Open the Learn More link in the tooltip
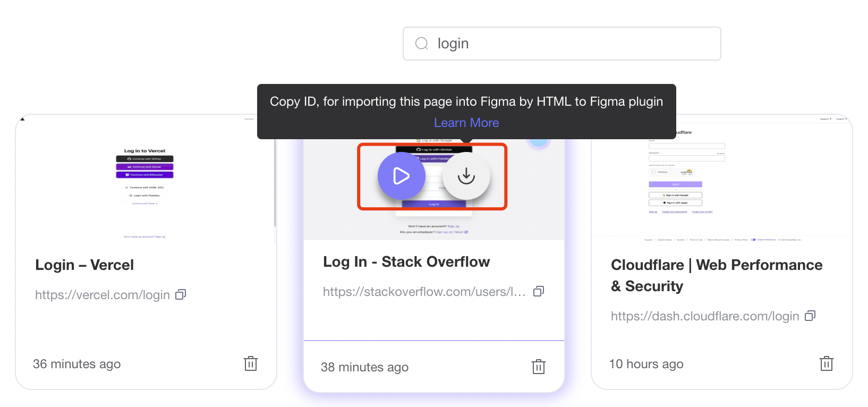The image size is (868, 407). [x=466, y=123]
